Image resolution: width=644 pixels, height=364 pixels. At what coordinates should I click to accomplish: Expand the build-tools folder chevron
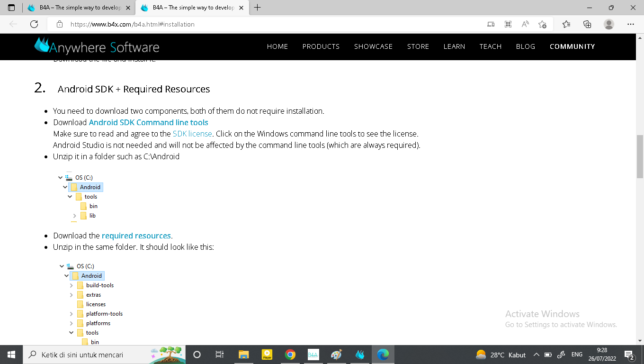coord(72,285)
